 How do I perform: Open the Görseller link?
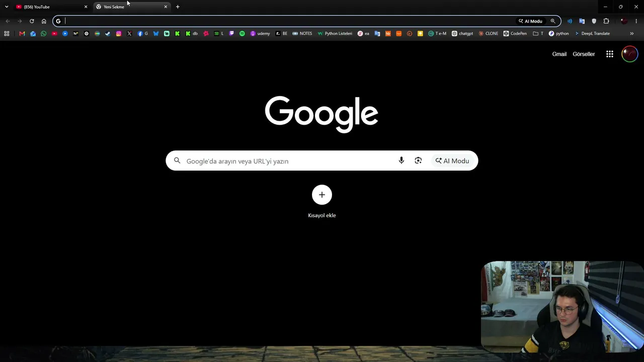pos(584,54)
